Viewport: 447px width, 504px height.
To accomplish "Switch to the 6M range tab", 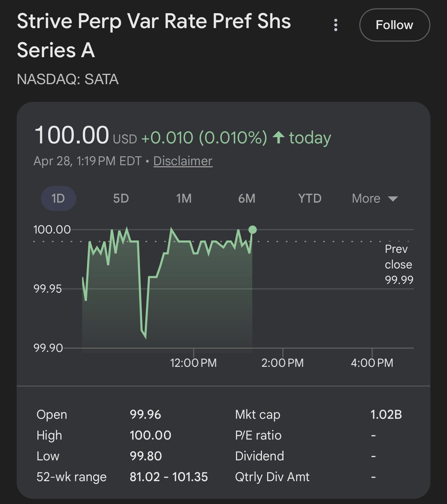I will [247, 198].
